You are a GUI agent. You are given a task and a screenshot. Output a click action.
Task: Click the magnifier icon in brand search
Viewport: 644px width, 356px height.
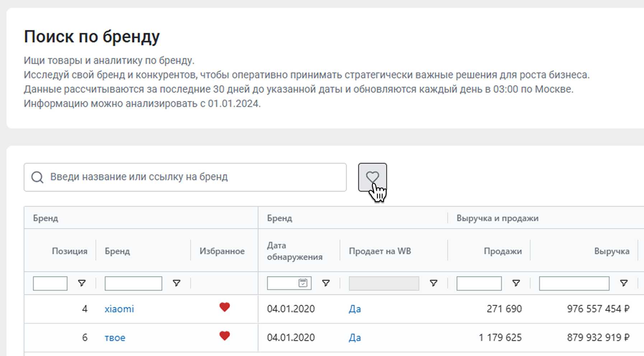(37, 177)
